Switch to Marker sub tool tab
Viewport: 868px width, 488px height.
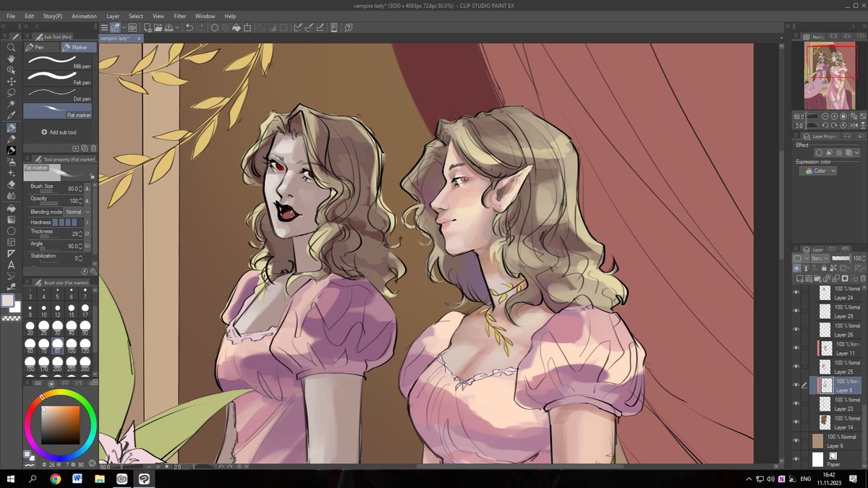77,47
